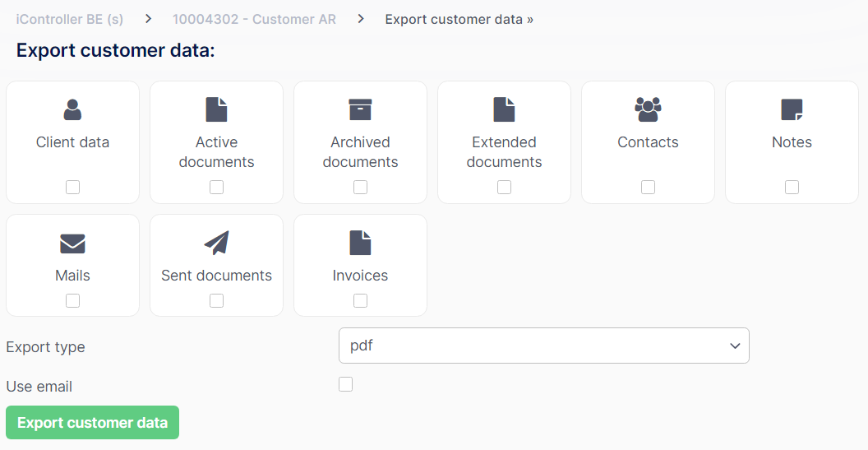Click the Active documents file icon
The width and height of the screenshot is (868, 450).
[x=216, y=109]
